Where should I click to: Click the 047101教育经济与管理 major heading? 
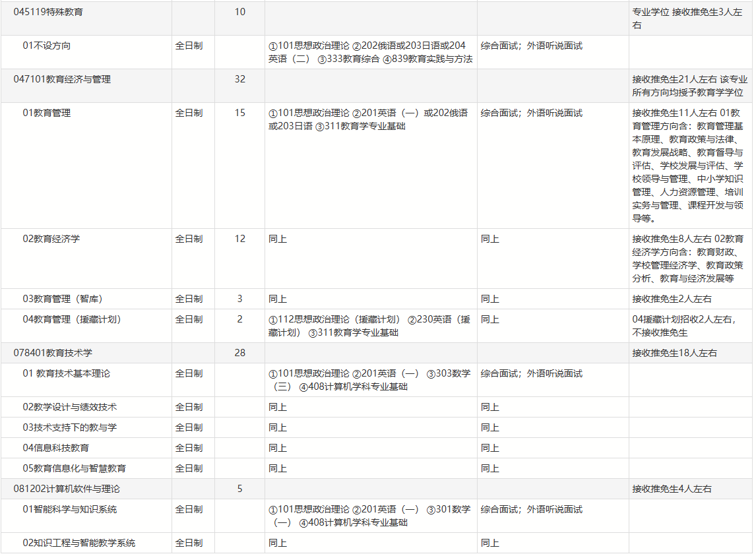pyautogui.click(x=62, y=79)
